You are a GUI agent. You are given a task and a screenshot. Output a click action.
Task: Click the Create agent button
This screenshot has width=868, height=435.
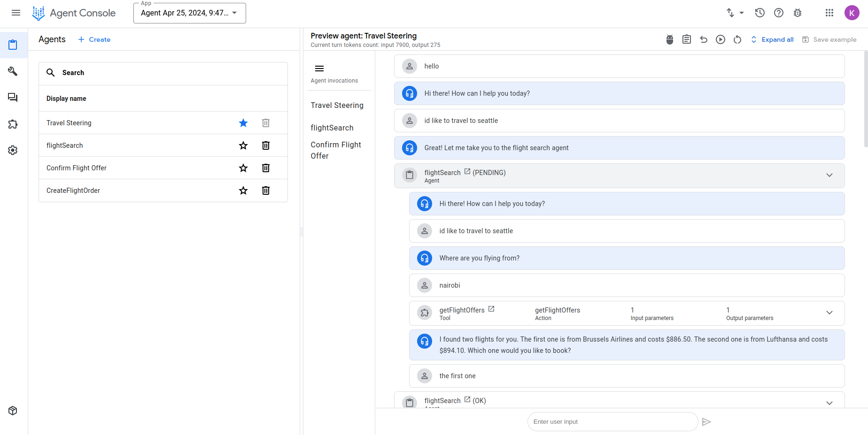94,39
